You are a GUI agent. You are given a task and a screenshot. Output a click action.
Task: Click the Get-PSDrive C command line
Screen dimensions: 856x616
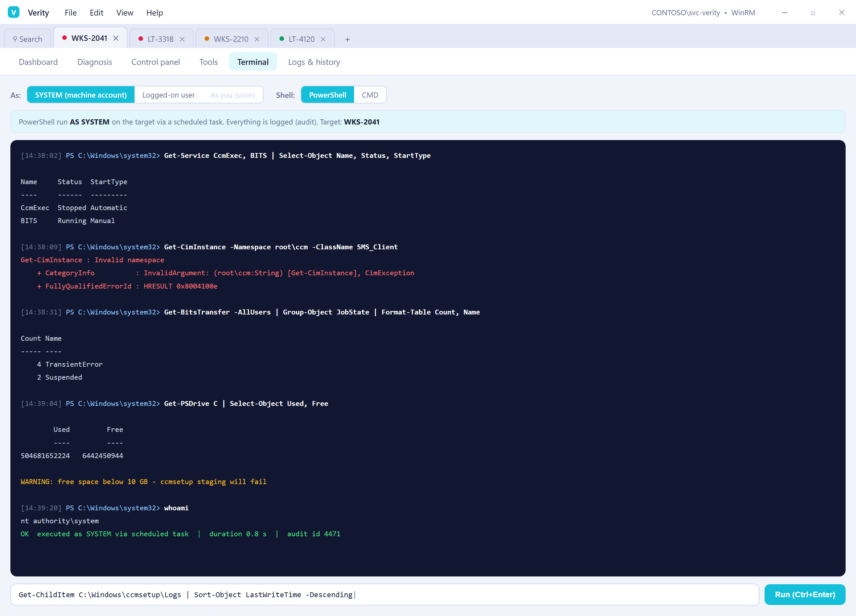pyautogui.click(x=174, y=404)
